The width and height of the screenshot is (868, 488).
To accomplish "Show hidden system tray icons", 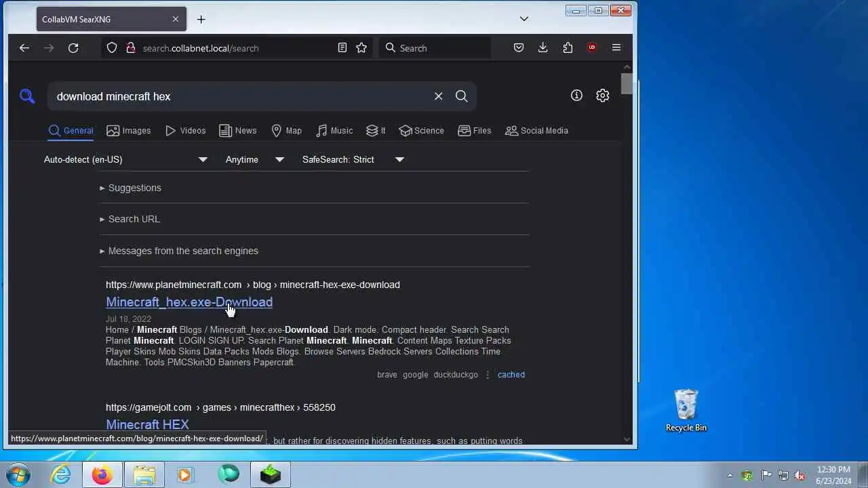I will click(x=730, y=475).
